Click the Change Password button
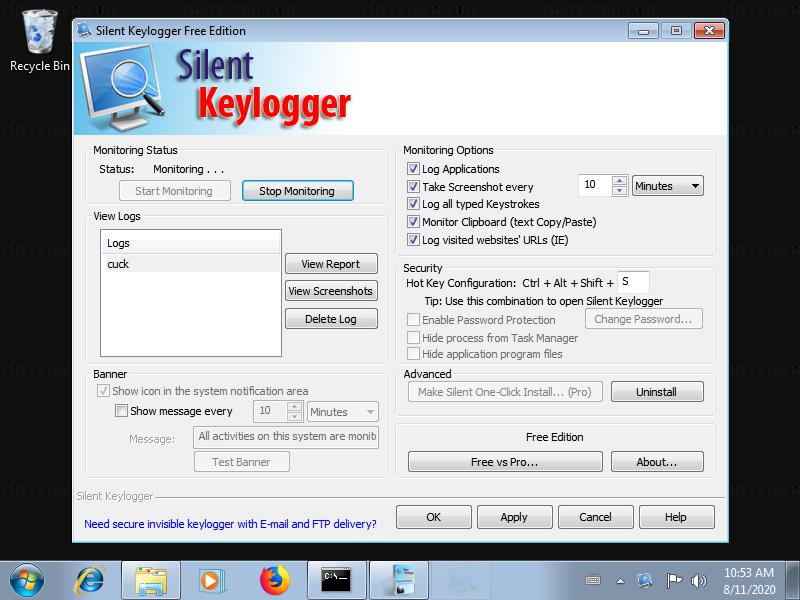 (644, 319)
